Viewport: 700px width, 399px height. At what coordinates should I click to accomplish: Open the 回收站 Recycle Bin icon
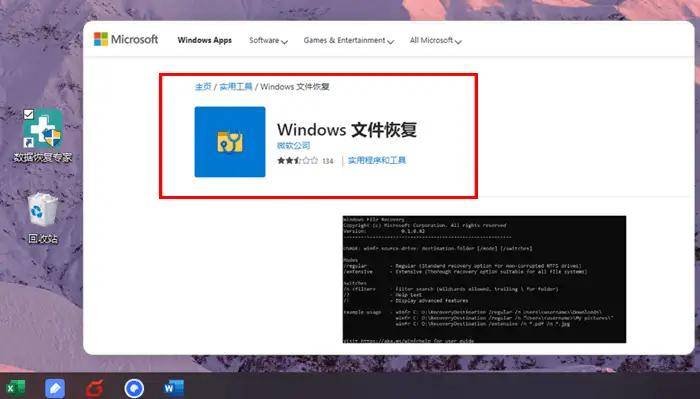43,218
